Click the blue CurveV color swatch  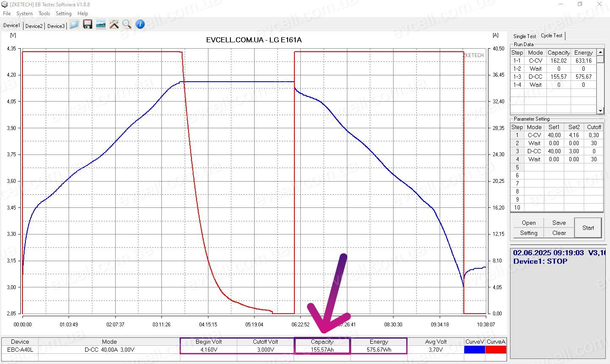(474, 350)
